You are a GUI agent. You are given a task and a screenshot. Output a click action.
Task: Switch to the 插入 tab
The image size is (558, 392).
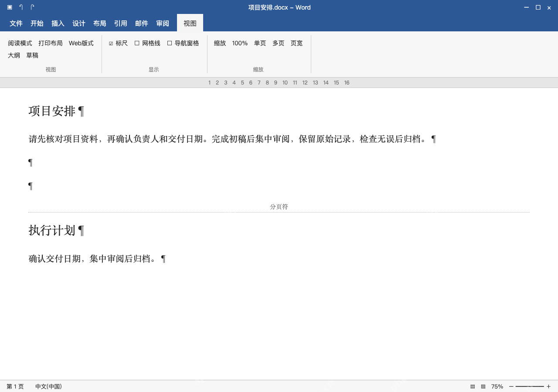(x=58, y=24)
